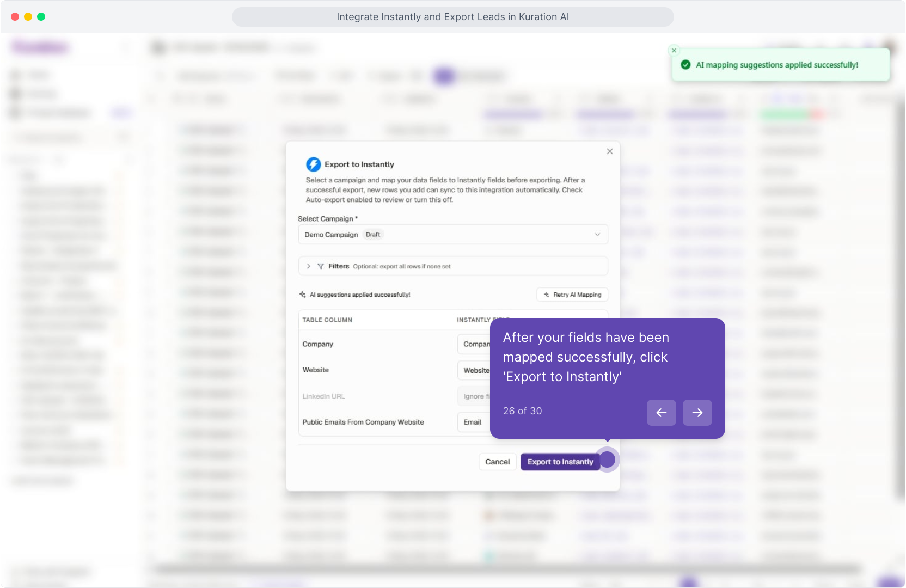Click 'Optional: export all rows if none set'
This screenshot has width=906, height=588.
tap(402, 267)
